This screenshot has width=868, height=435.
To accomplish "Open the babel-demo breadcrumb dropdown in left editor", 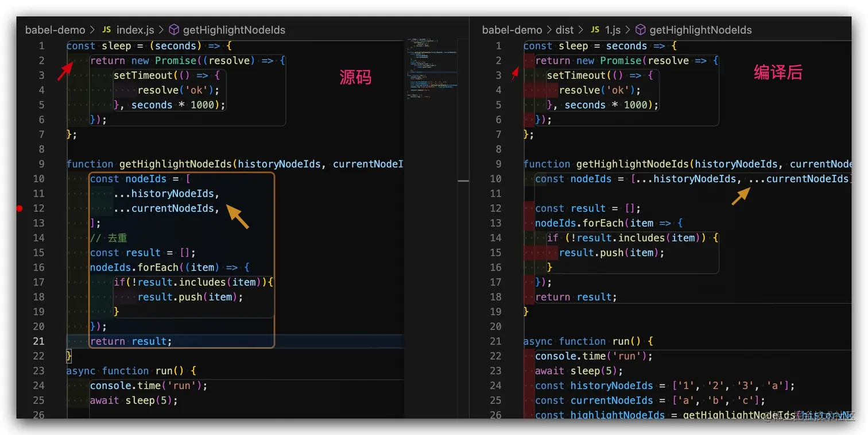I will [x=55, y=29].
